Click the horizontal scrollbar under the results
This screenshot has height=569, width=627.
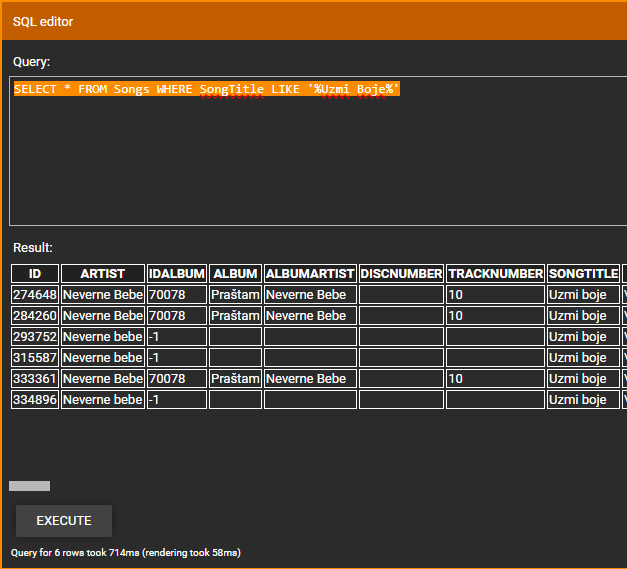click(30, 486)
